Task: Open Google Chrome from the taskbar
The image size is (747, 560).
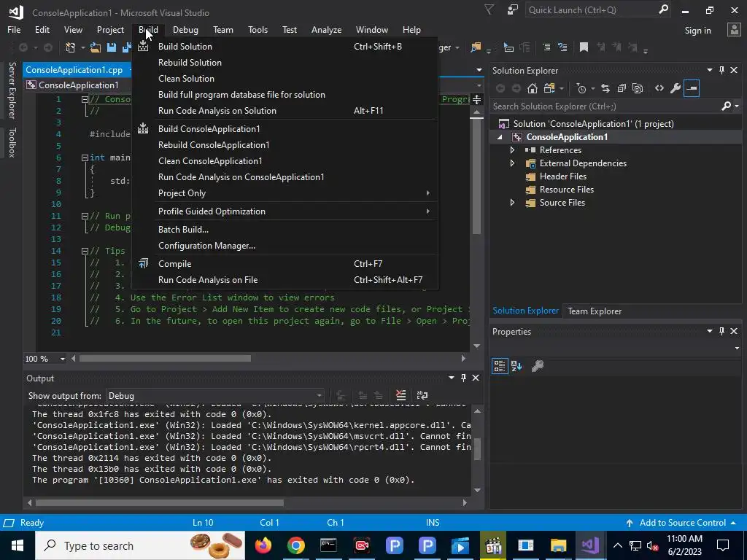Action: click(x=296, y=545)
